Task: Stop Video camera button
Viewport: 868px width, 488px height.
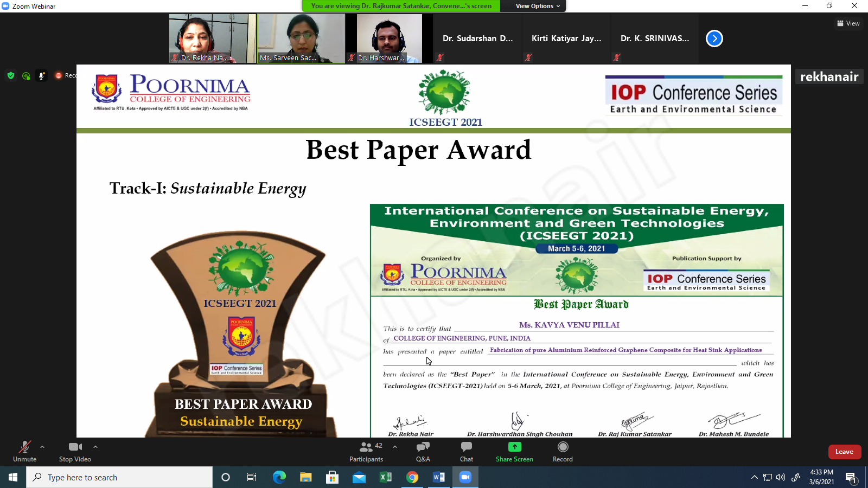Action: pos(75,451)
